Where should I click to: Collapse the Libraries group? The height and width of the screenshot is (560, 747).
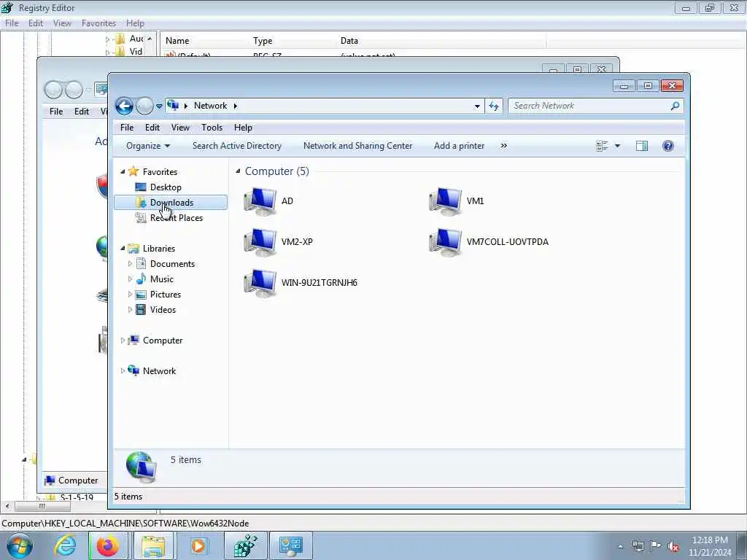click(123, 249)
